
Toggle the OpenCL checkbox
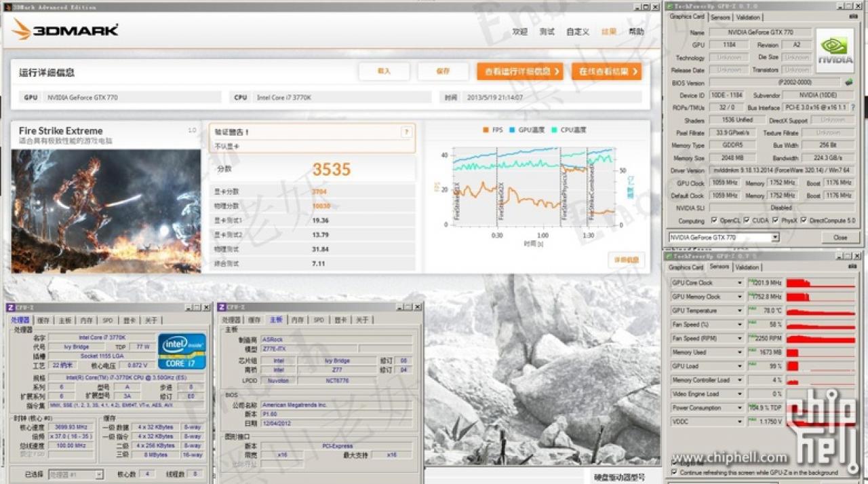714,221
